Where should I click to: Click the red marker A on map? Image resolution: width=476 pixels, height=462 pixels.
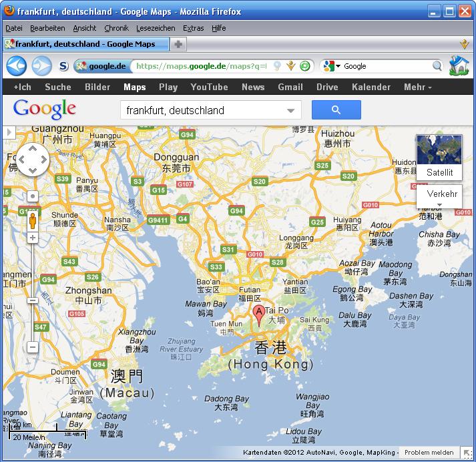(x=258, y=316)
